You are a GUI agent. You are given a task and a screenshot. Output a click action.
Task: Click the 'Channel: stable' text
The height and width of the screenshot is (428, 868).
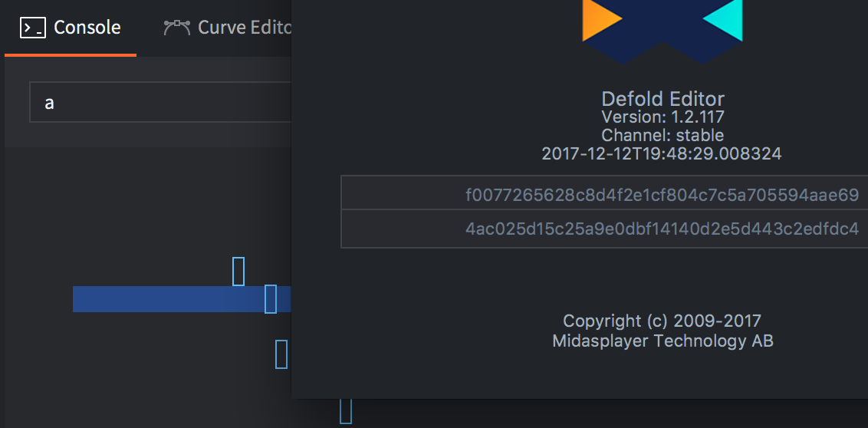pos(663,135)
